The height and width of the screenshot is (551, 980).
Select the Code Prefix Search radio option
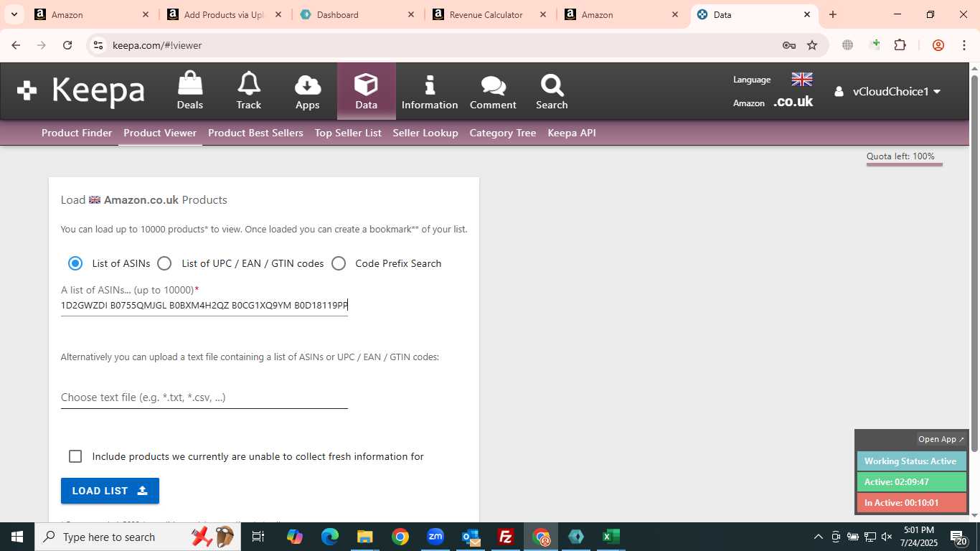tap(339, 263)
